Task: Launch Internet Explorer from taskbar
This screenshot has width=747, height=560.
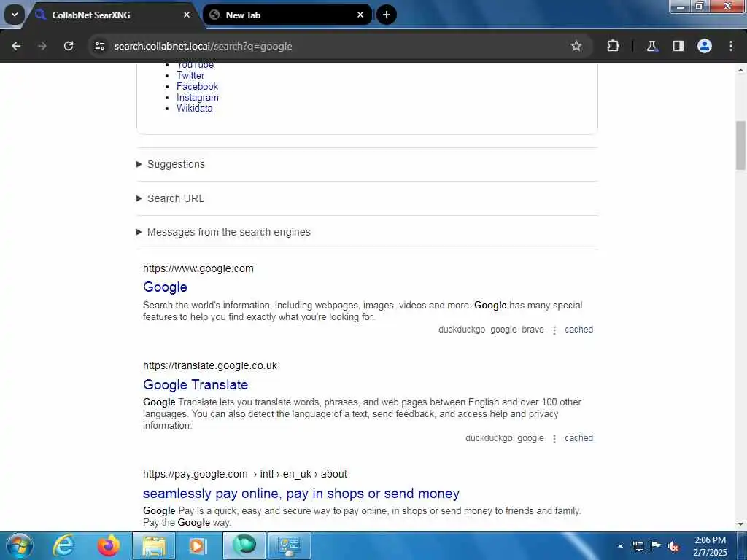Action: coord(63,545)
